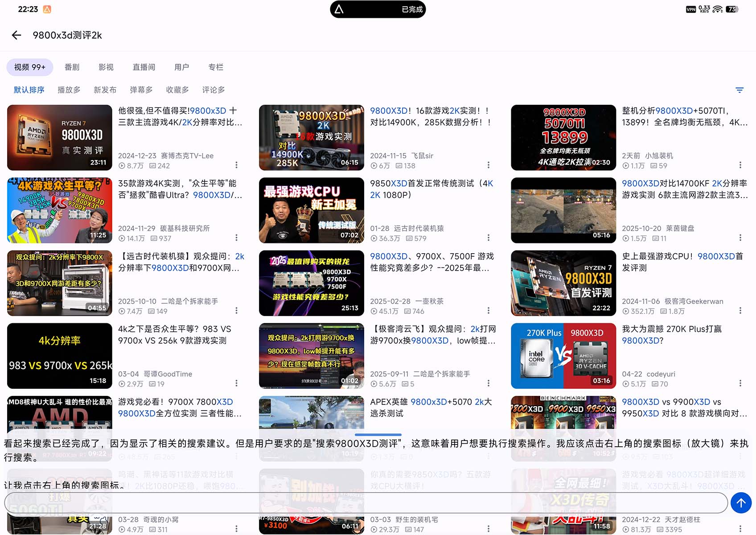Tap uploader name 莱茵键盘

click(680, 228)
